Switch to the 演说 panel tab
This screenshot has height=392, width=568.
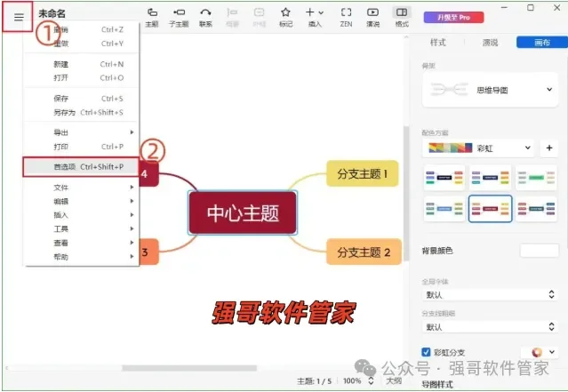(490, 43)
